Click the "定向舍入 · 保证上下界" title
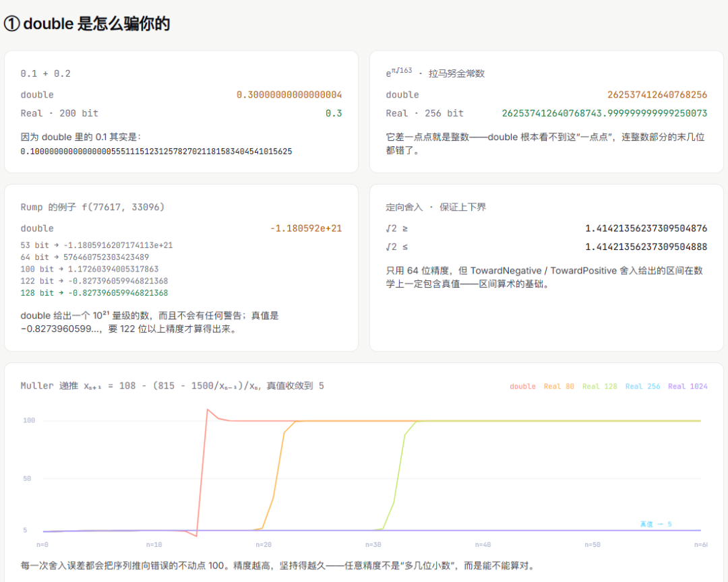This screenshot has height=582, width=728. pyautogui.click(x=435, y=207)
